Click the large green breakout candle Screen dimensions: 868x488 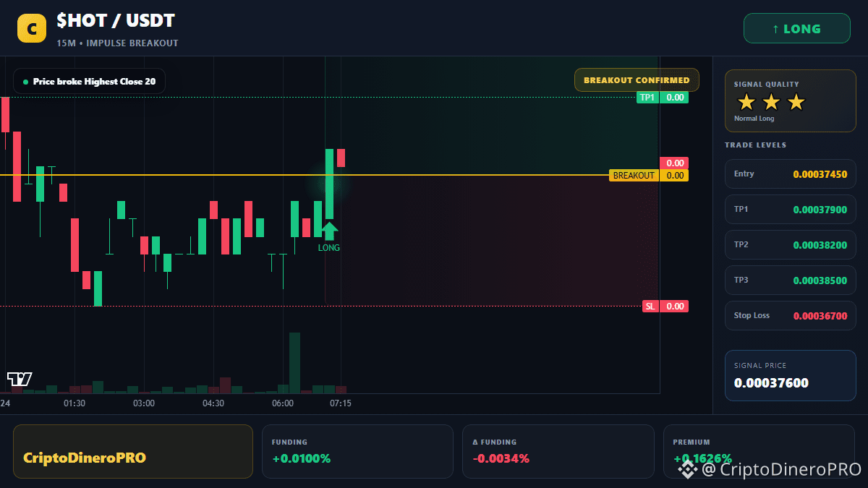329,184
